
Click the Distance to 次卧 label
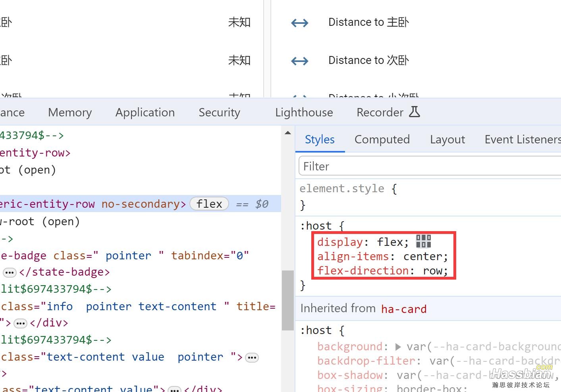point(368,60)
